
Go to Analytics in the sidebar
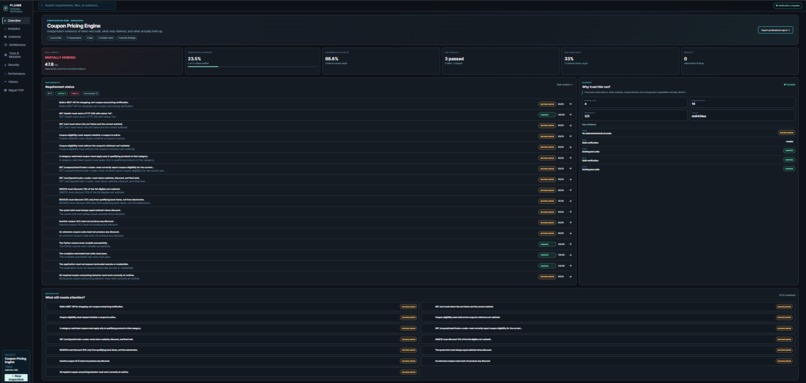tap(16, 29)
